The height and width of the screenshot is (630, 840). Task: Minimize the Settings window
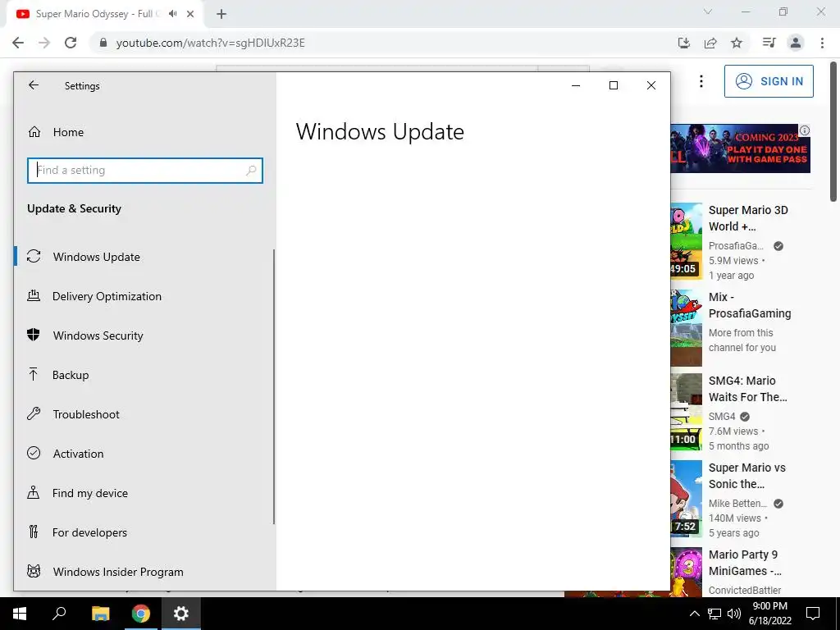pos(576,85)
